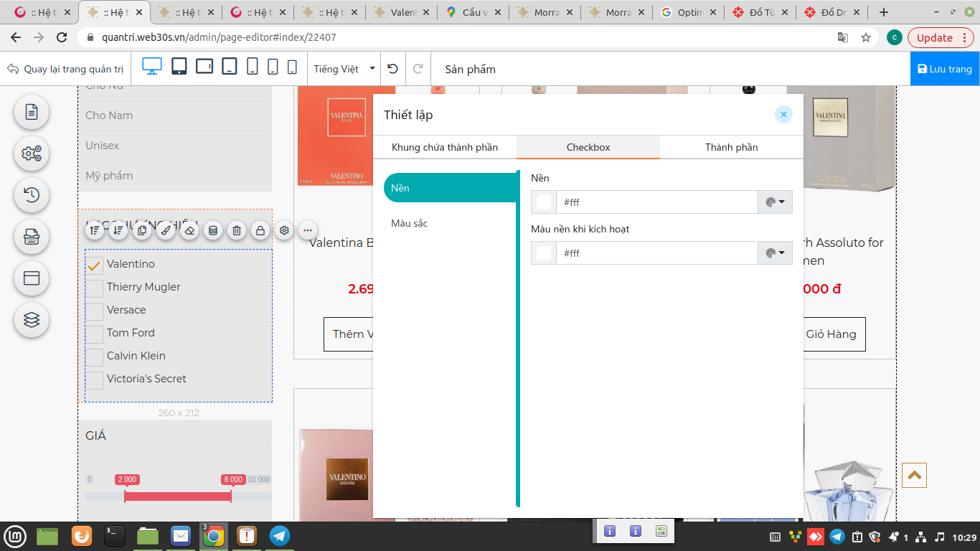Delete element using the trash icon
980x551 pixels.
[237, 230]
